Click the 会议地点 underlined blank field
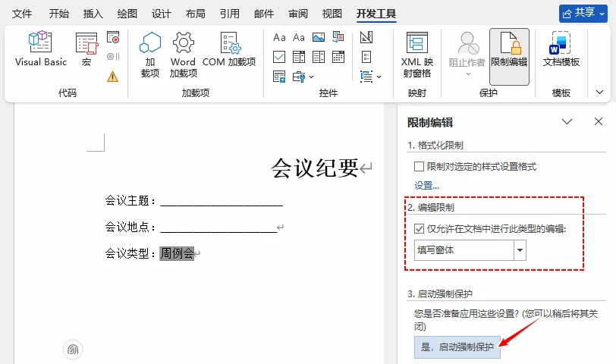616x364 pixels. click(218, 227)
